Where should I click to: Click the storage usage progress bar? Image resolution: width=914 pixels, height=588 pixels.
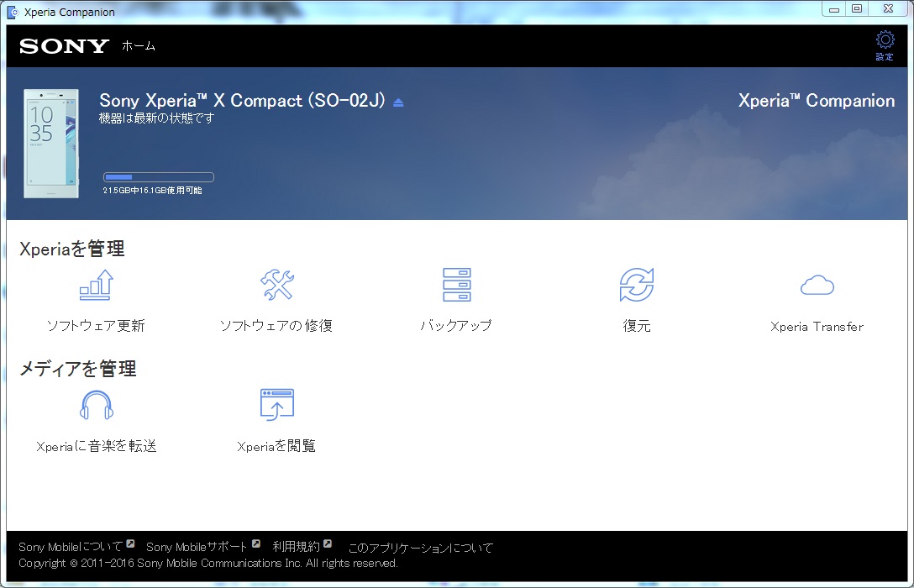(159, 177)
